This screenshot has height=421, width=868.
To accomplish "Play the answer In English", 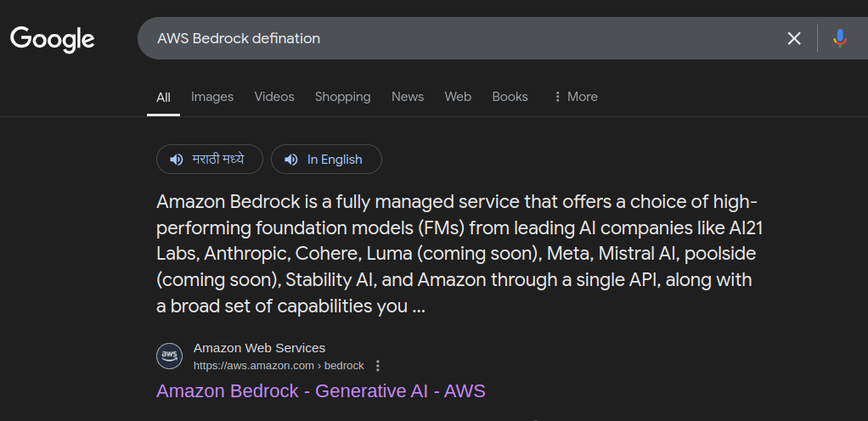I will point(326,160).
